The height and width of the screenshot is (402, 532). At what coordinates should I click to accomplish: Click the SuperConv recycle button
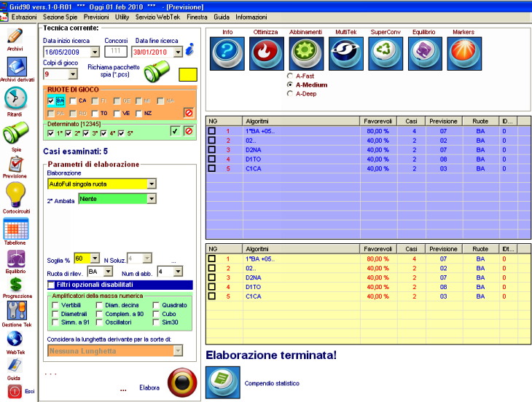386,54
